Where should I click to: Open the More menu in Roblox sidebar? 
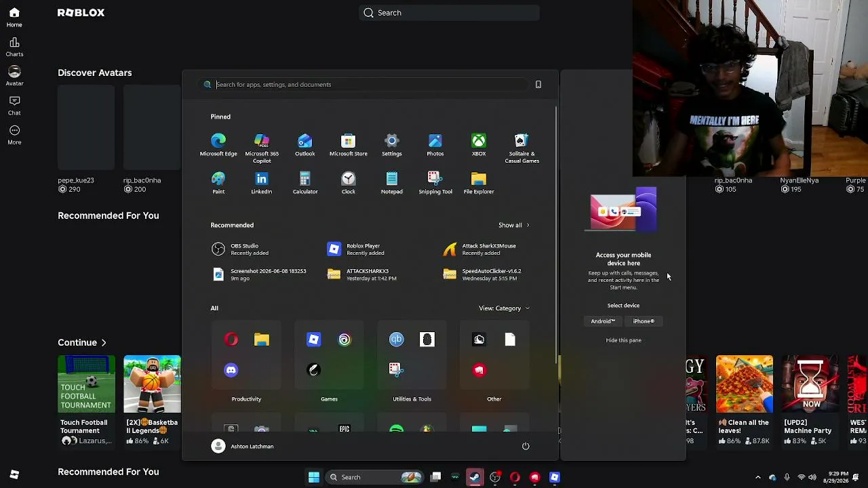click(x=14, y=135)
